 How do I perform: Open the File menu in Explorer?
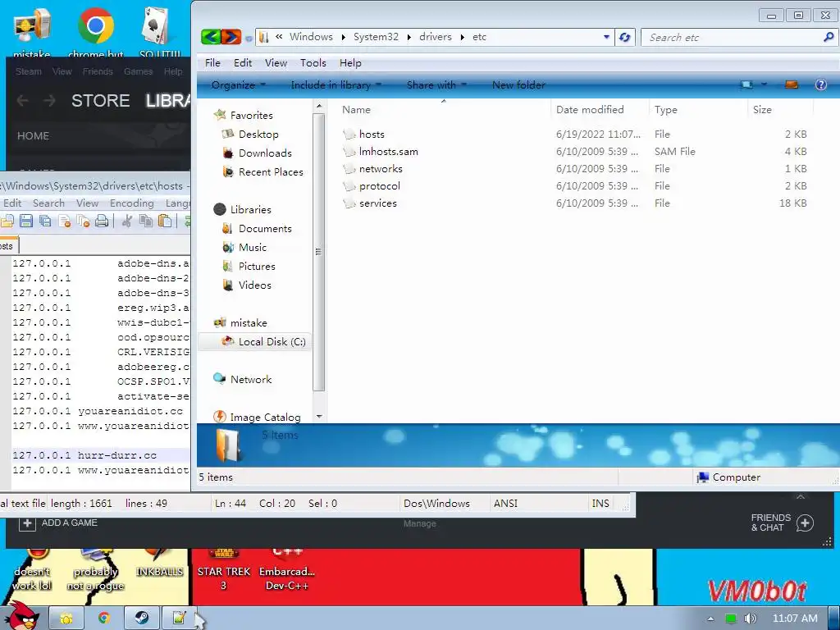212,62
